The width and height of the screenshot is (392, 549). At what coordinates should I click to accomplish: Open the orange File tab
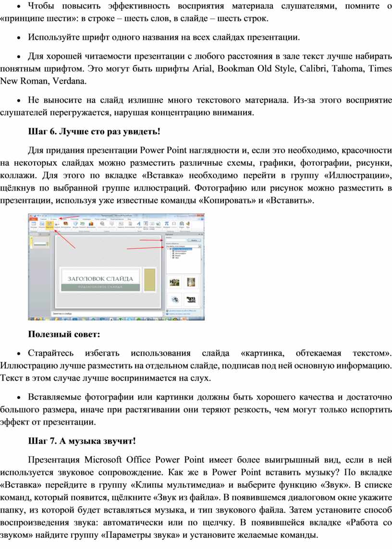click(33, 219)
